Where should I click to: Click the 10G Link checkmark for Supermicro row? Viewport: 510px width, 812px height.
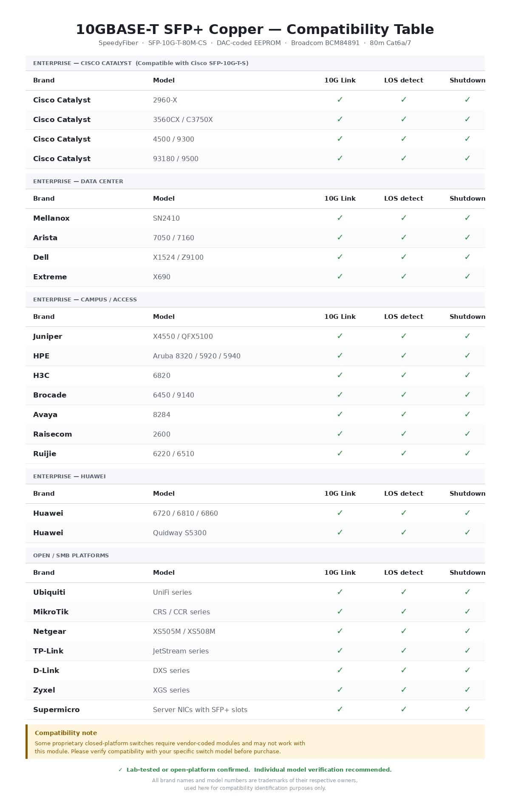[340, 709]
